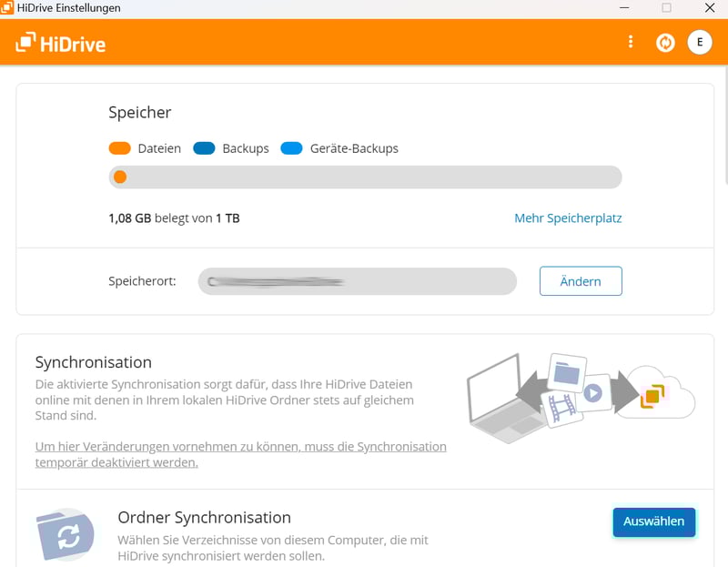Click the dark blue Backups legend swatch
This screenshot has width=728, height=567.
[204, 148]
